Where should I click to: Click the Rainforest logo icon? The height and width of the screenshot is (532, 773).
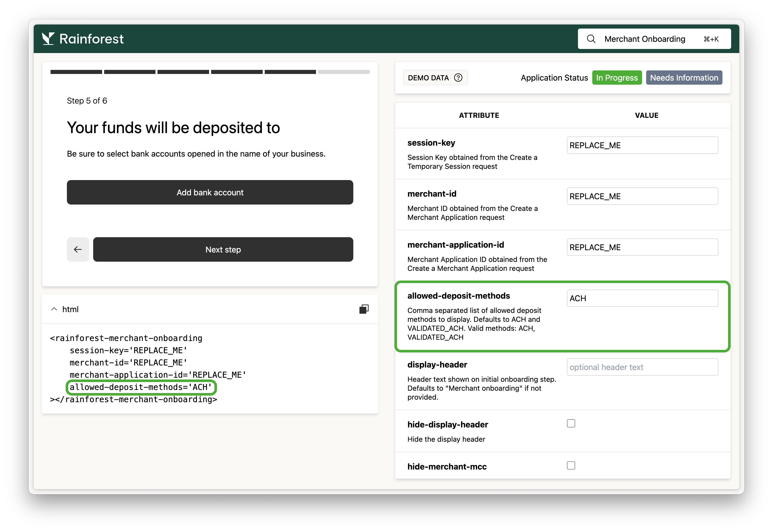pos(48,39)
